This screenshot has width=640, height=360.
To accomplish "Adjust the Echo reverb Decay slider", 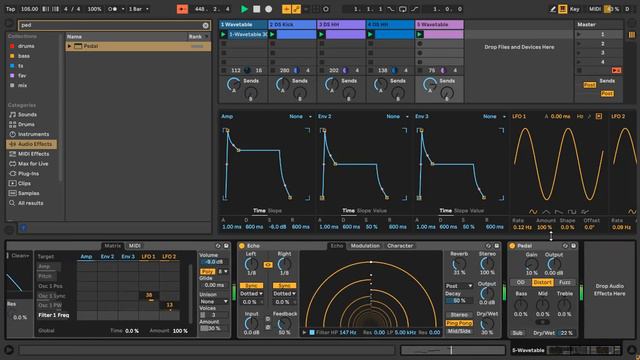I will tap(459, 301).
